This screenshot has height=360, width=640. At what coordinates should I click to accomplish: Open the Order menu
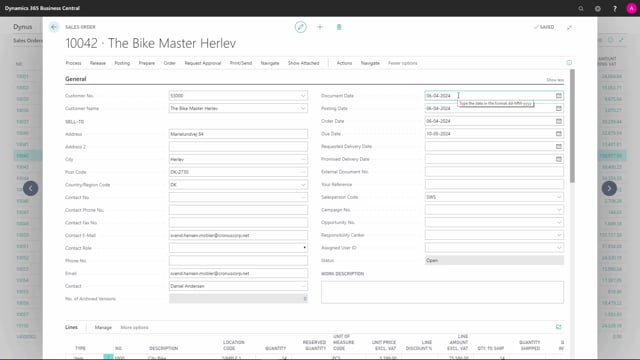[169, 63]
